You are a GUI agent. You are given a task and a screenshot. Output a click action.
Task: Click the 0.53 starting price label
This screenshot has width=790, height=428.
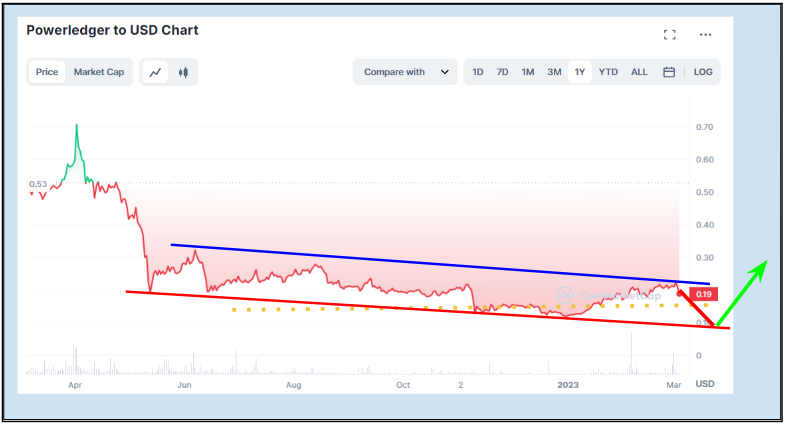38,185
